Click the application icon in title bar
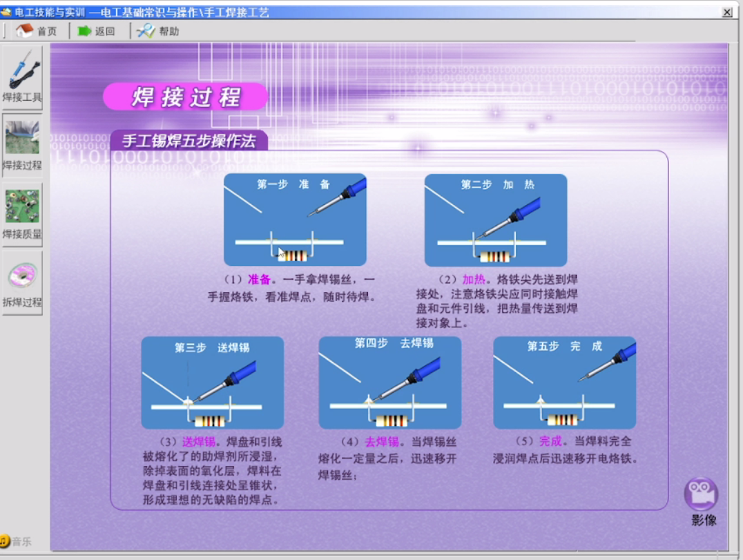 click(6, 12)
